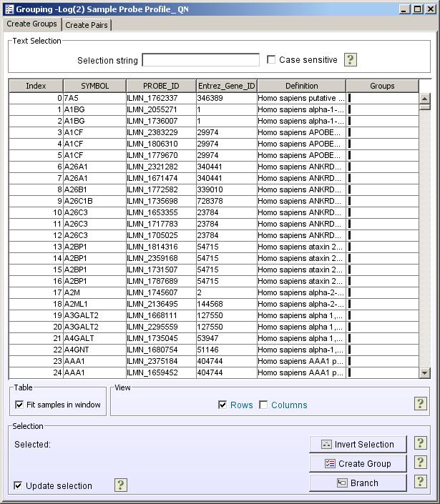
Task: Click cell ILMN_1731507
Action: pos(161,270)
